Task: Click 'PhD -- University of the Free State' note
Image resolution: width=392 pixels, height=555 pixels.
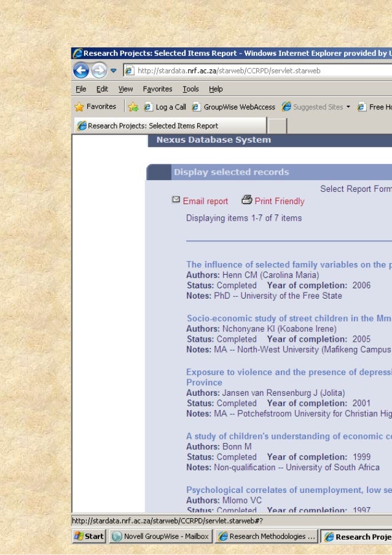Action: coord(278,296)
